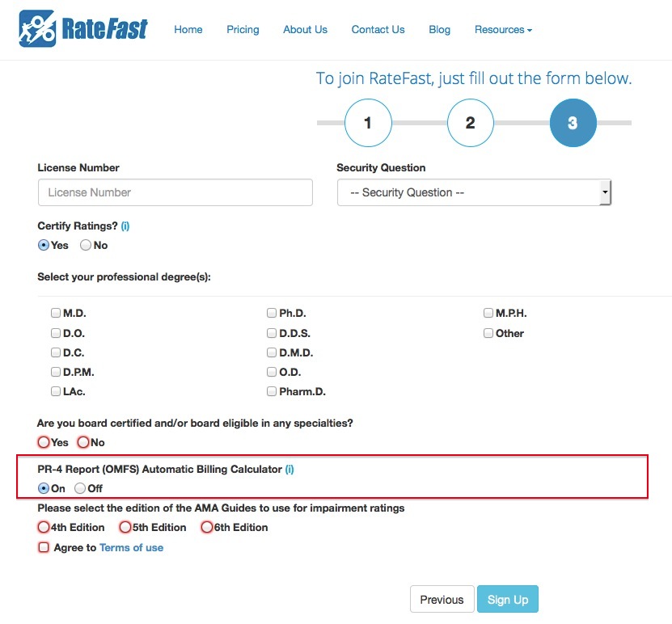Select No for Certify Ratings
672x624 pixels.
[x=86, y=245]
